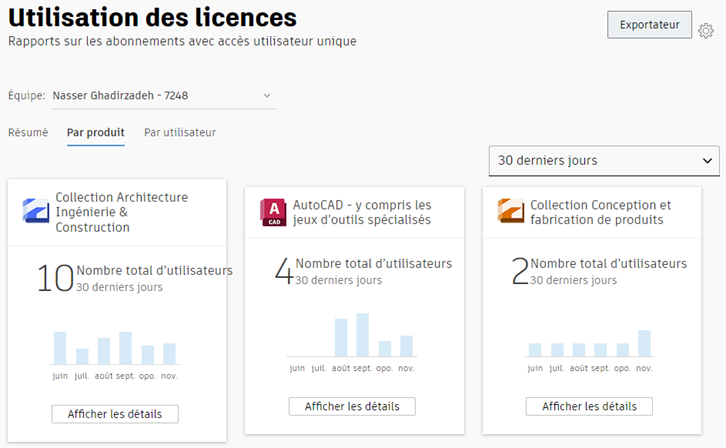Click sept. bar in Collection Architecture chart
This screenshot has height=448, width=726.
[125, 348]
